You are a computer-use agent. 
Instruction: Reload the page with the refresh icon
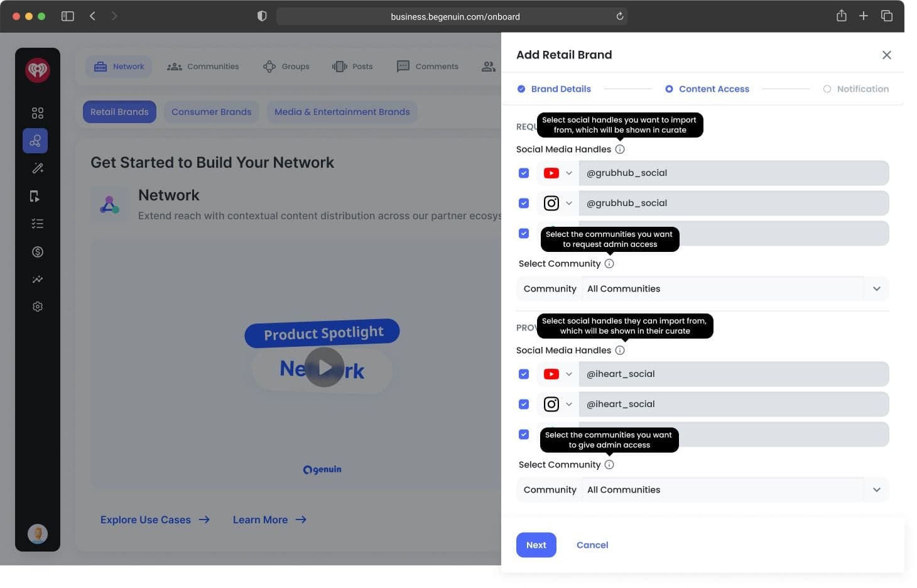pyautogui.click(x=620, y=16)
